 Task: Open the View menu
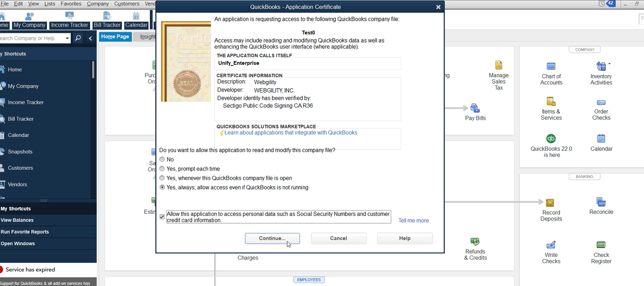click(33, 4)
